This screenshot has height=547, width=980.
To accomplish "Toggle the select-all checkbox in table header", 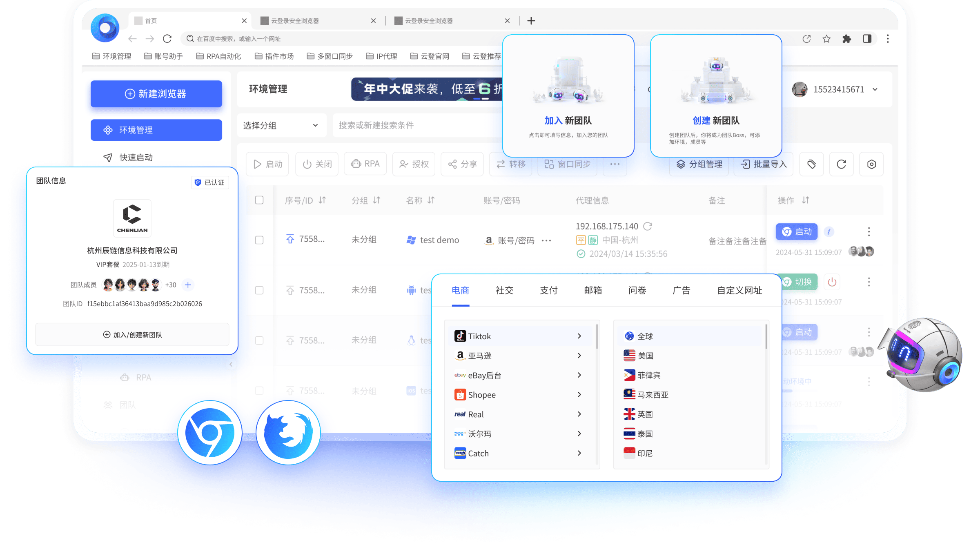I will click(x=259, y=200).
